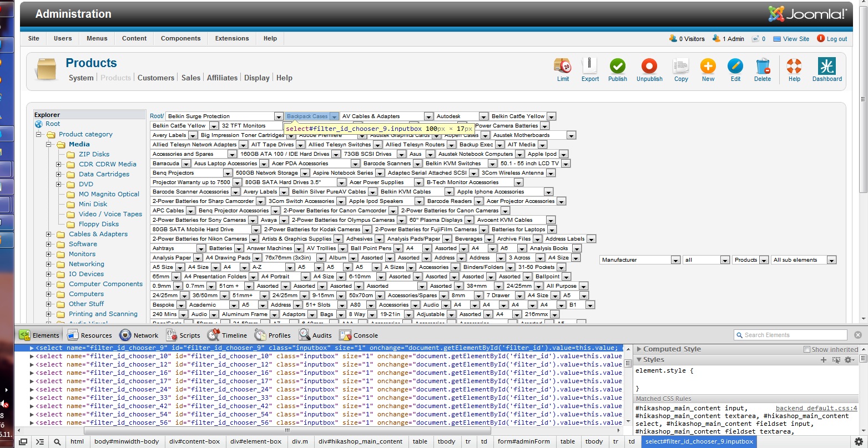Click the blue Edit pencil icon
Screen dimensions: 868x448
[735, 66]
